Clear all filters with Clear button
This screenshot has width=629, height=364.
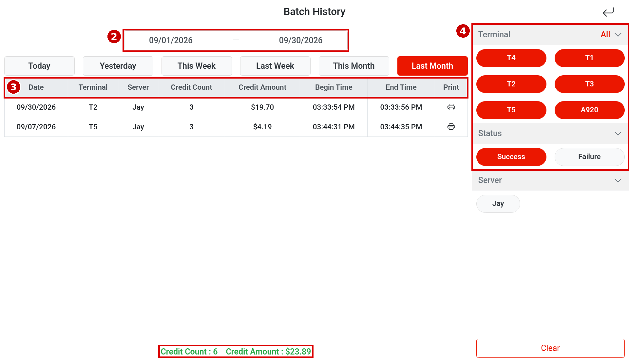[550, 348]
